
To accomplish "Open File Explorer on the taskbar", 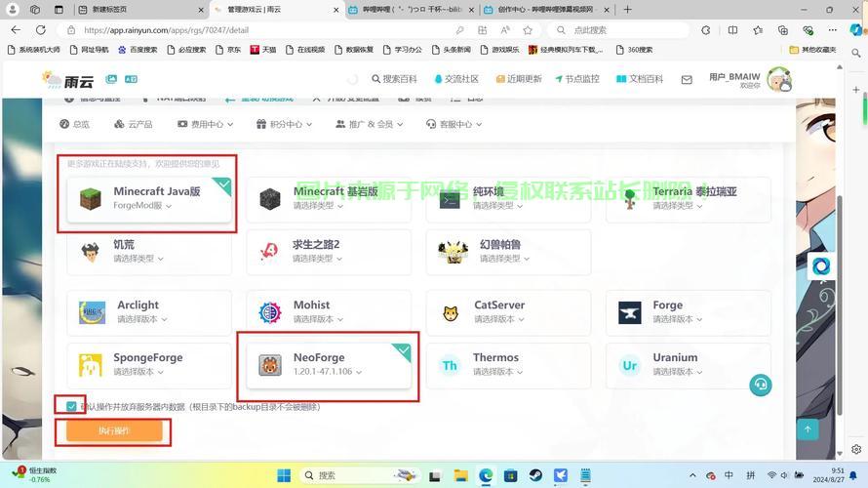I will pyautogui.click(x=460, y=475).
